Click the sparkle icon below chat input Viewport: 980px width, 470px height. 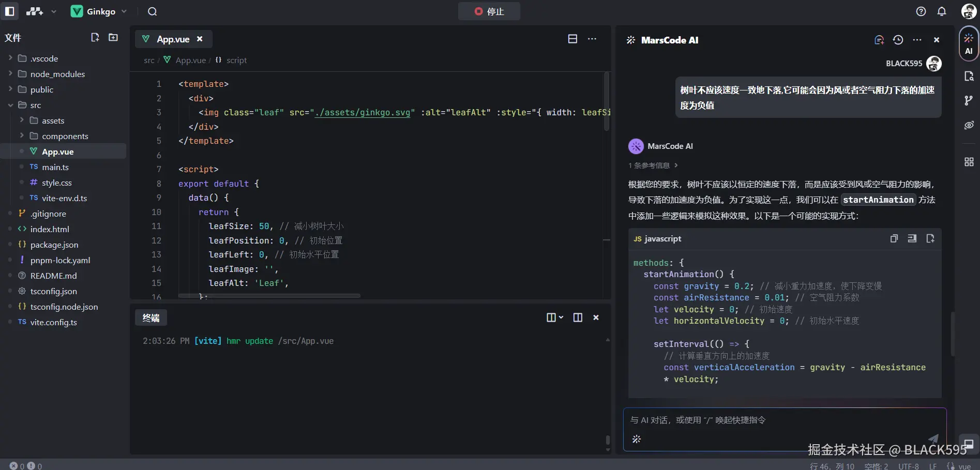tap(637, 439)
